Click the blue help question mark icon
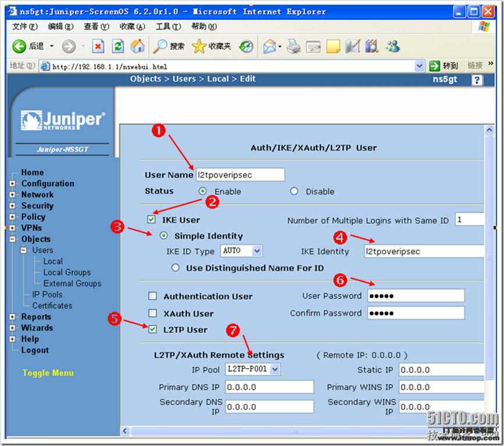Image resolution: width=504 pixels, height=446 pixels. tap(477, 80)
